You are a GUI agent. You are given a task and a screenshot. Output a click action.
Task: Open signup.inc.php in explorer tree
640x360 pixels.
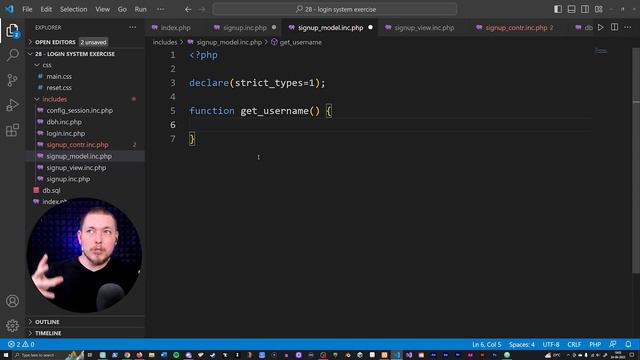click(85, 179)
